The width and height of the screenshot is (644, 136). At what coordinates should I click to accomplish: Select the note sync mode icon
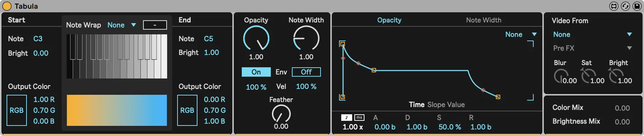(347, 117)
